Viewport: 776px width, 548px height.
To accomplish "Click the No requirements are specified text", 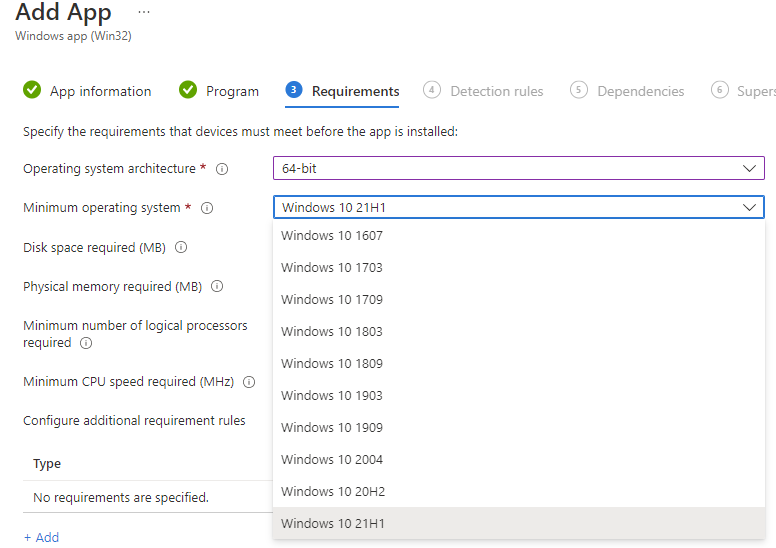I will [121, 498].
